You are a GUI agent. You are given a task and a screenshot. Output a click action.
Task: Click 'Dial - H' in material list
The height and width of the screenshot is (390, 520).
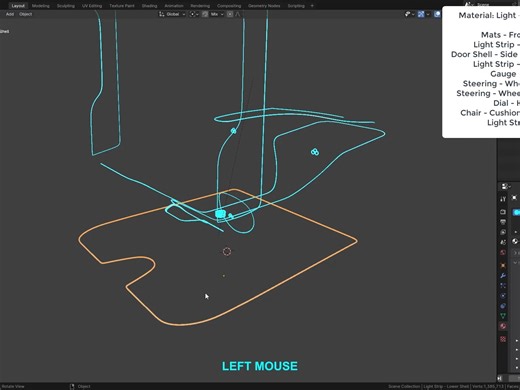507,103
